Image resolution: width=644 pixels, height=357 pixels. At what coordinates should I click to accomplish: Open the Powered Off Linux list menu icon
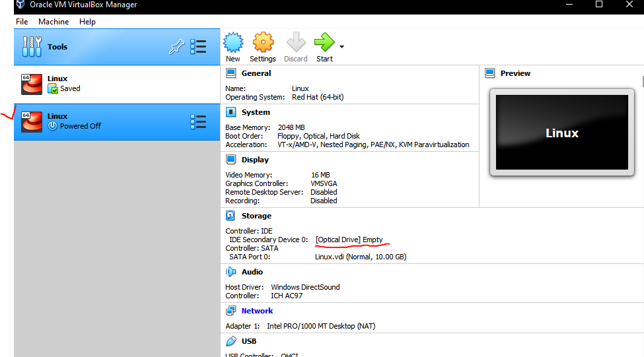point(198,122)
